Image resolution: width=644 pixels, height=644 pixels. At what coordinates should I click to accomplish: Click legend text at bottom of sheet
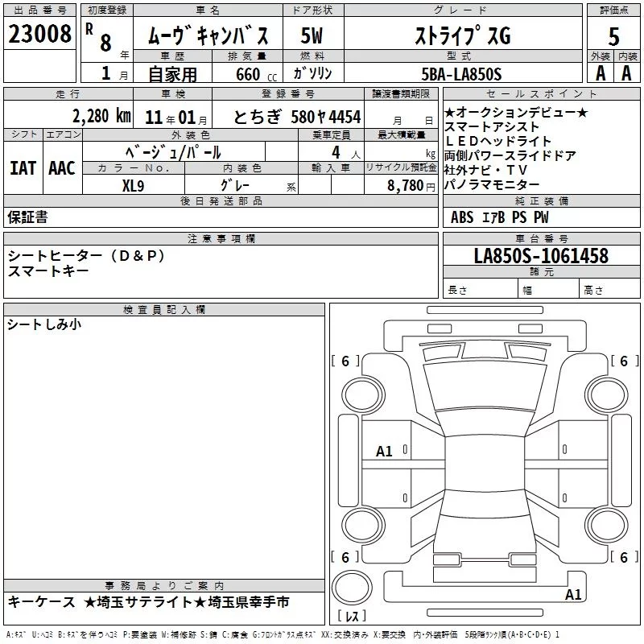(283, 634)
